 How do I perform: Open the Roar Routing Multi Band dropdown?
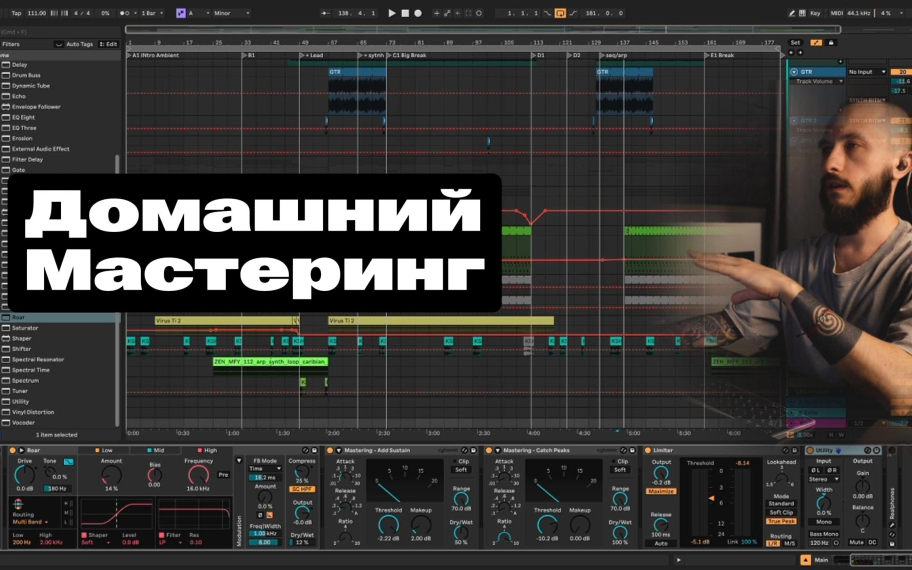tap(33, 522)
